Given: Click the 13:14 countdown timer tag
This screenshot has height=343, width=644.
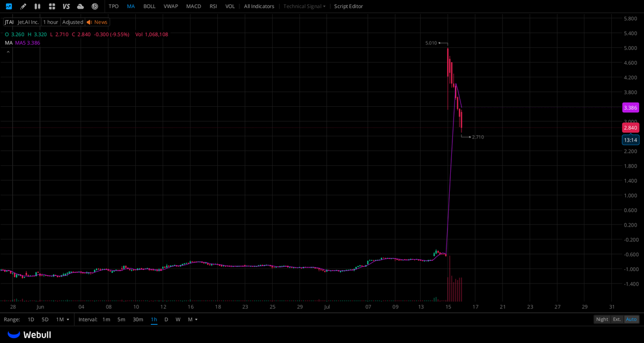Looking at the screenshot, I should click(x=631, y=140).
